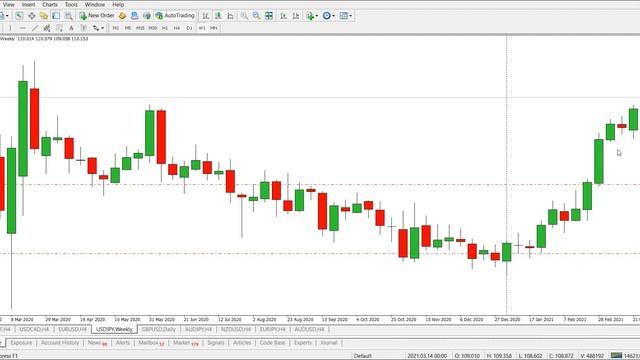Zoom out on the chart
The height and width of the screenshot is (360, 640).
256,16
